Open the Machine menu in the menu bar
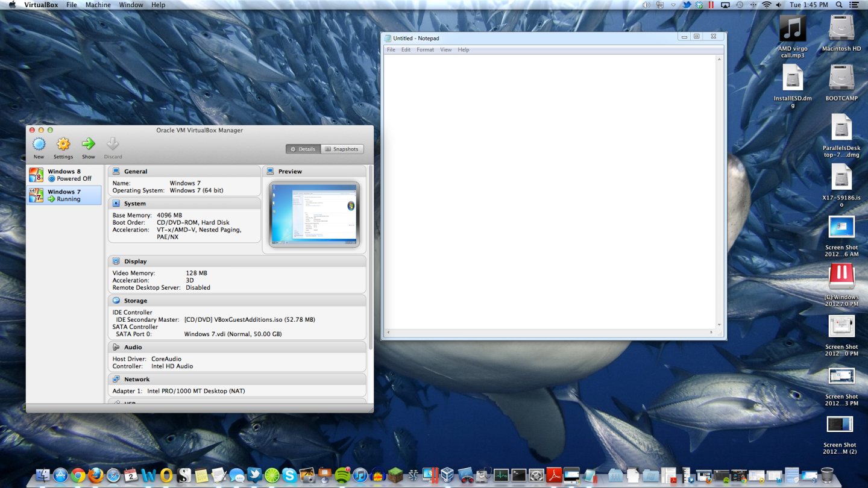This screenshot has width=868, height=488. point(98,4)
